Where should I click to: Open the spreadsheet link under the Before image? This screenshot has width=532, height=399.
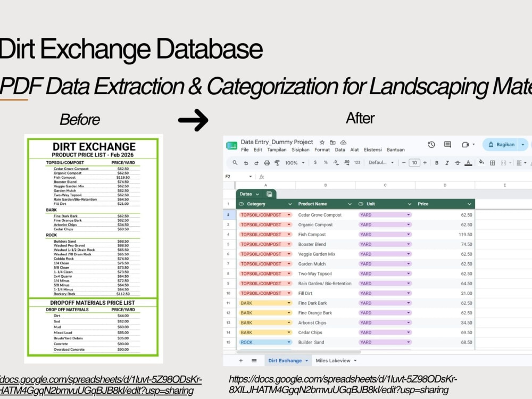[x=101, y=385]
